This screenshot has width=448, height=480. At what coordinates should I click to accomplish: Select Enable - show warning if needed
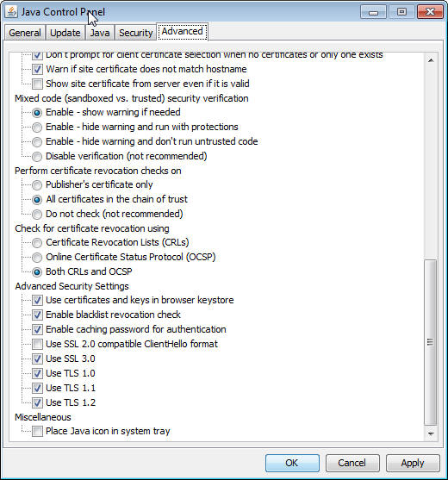37,113
